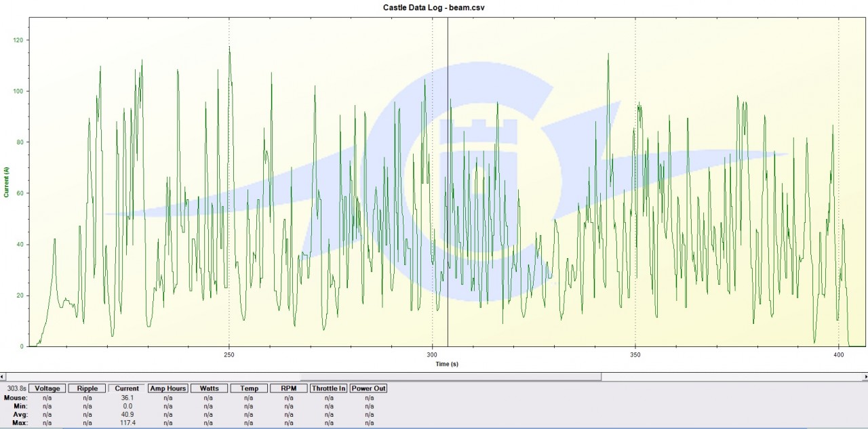Click the Current Mouse value 36.1
868x429 pixels.
pos(127,398)
